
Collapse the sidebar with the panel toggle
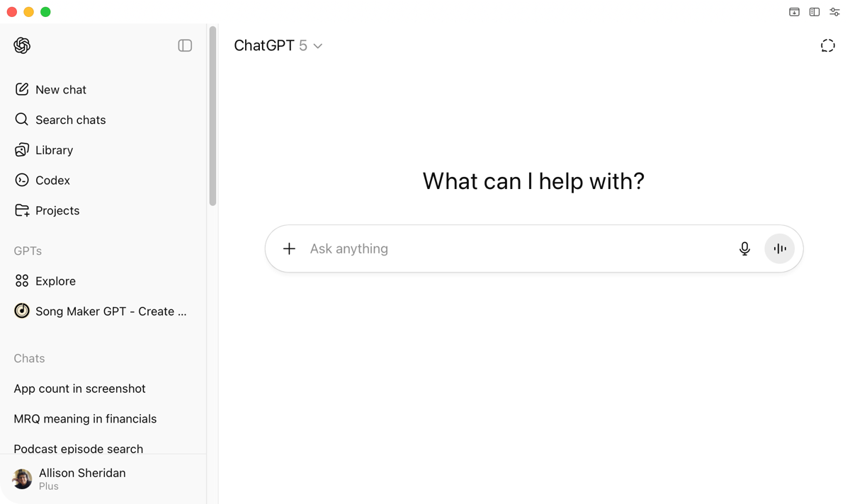click(185, 45)
